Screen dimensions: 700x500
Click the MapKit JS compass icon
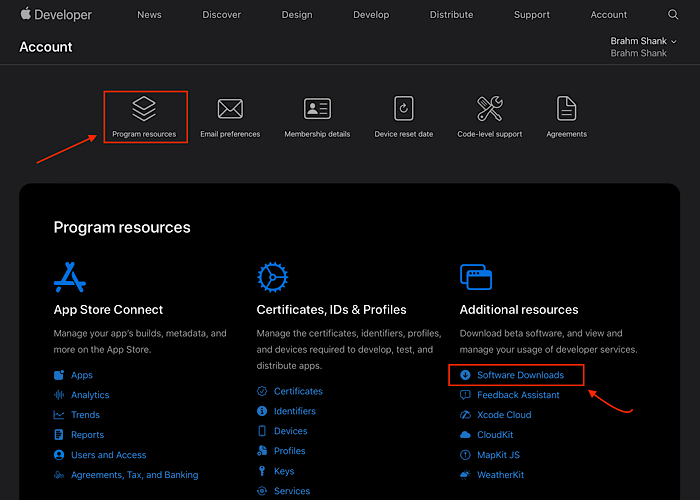click(465, 455)
